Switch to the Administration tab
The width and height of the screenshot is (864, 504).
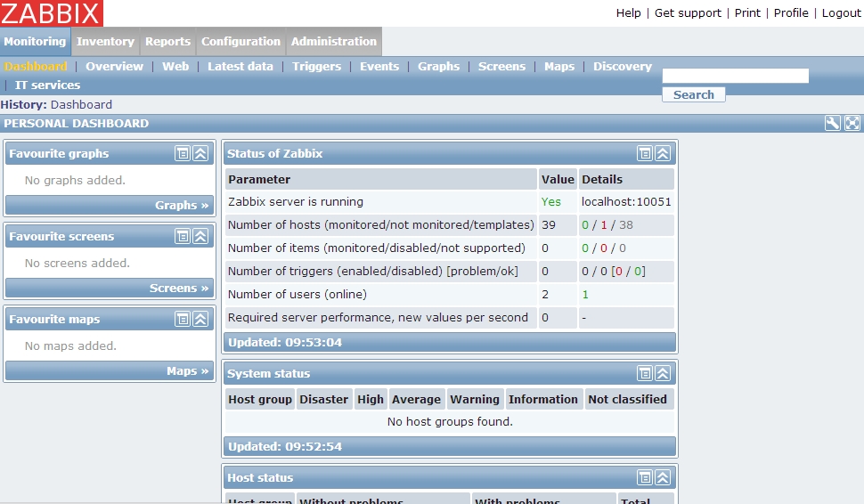tap(334, 41)
